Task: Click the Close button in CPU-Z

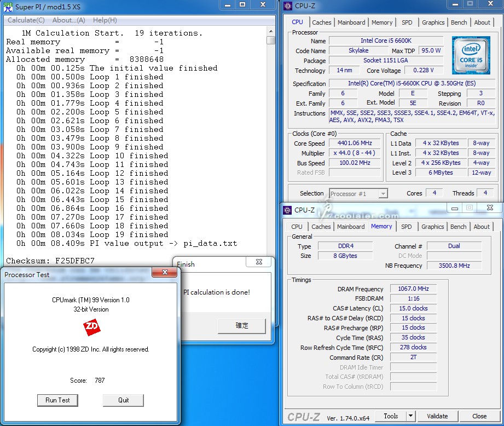Action: coord(479,416)
